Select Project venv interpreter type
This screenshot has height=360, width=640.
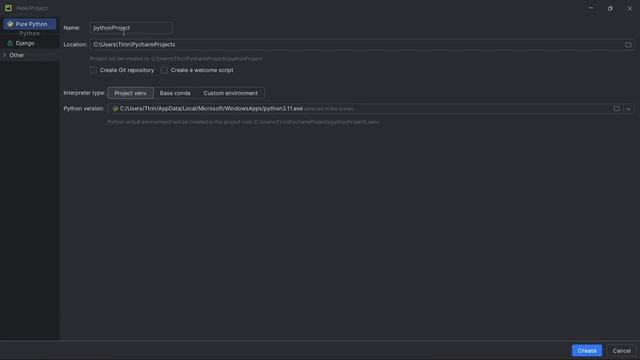pyautogui.click(x=131, y=93)
